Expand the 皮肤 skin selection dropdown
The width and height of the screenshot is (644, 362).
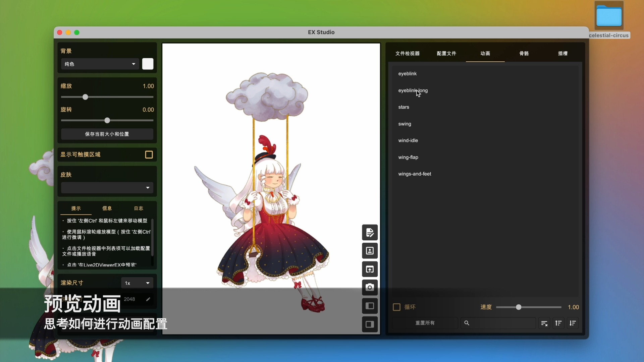(107, 188)
